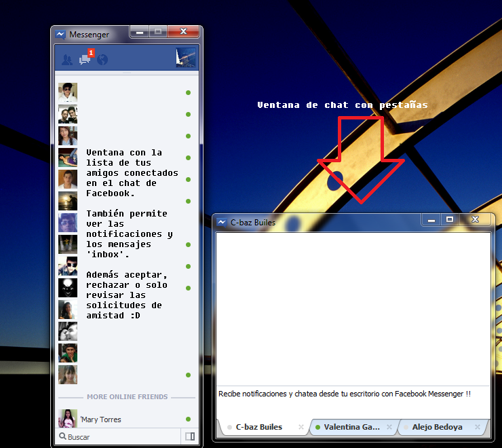Toggle sidebar dock icon beside Buscar field
This screenshot has width=502, height=448.
[x=190, y=436]
